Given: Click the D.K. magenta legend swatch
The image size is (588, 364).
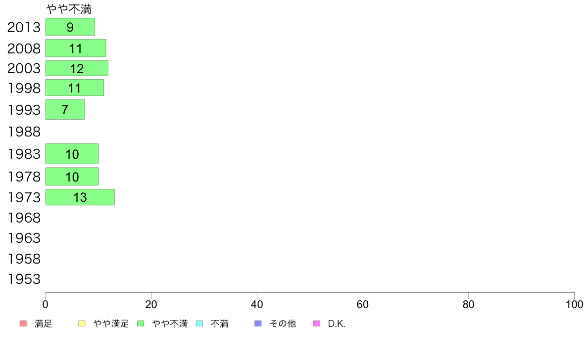Looking at the screenshot, I should [317, 323].
